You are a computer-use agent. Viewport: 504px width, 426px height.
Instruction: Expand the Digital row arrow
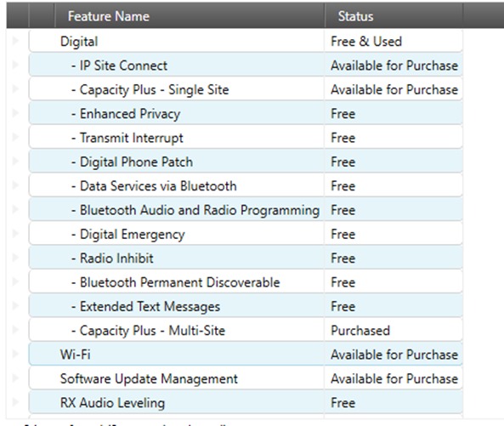tap(15, 41)
